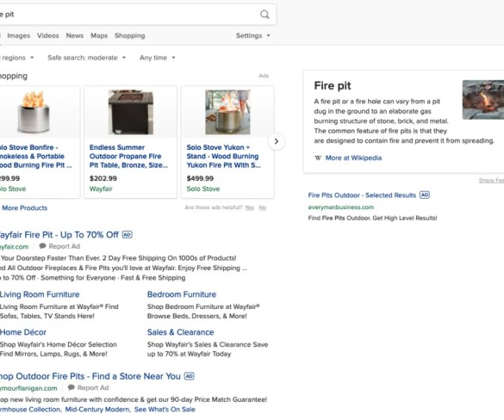Open See What's On Sale link

click(165, 410)
